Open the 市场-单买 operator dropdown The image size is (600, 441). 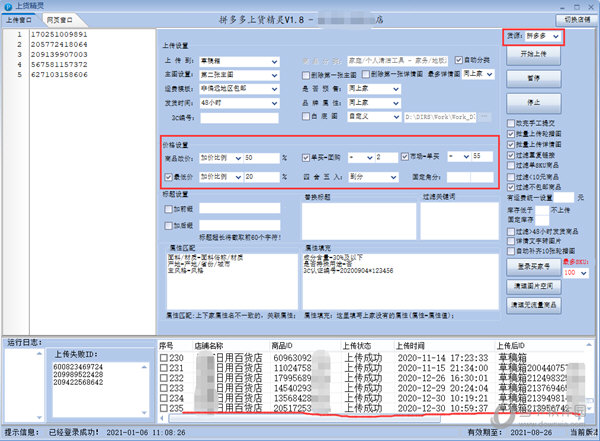pyautogui.click(x=466, y=157)
